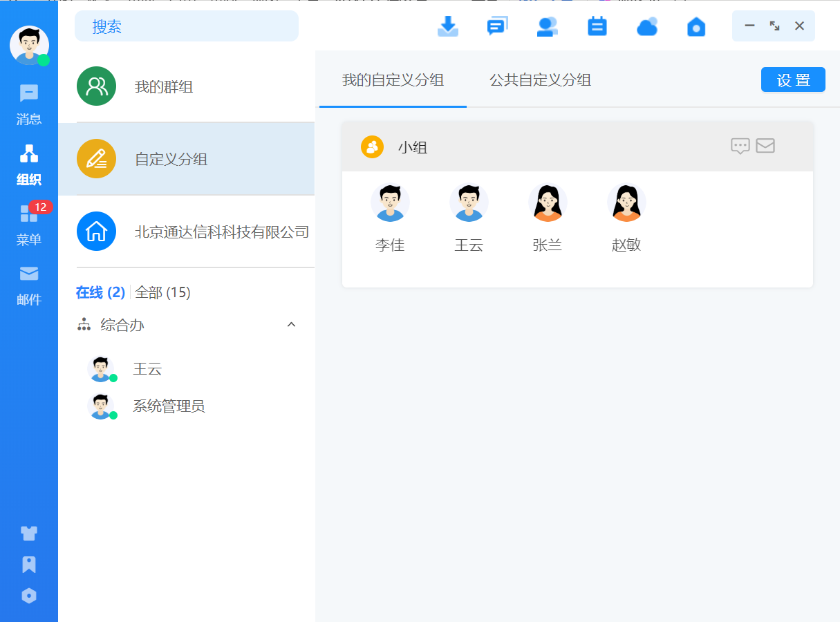The width and height of the screenshot is (840, 622).
Task: Open the calendar icon in toolbar
Action: coord(597,26)
